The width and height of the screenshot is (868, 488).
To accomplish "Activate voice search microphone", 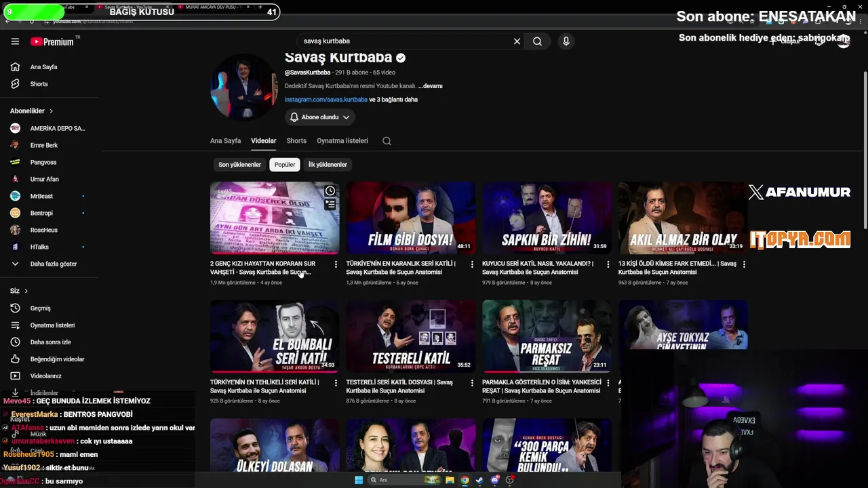I will 566,41.
